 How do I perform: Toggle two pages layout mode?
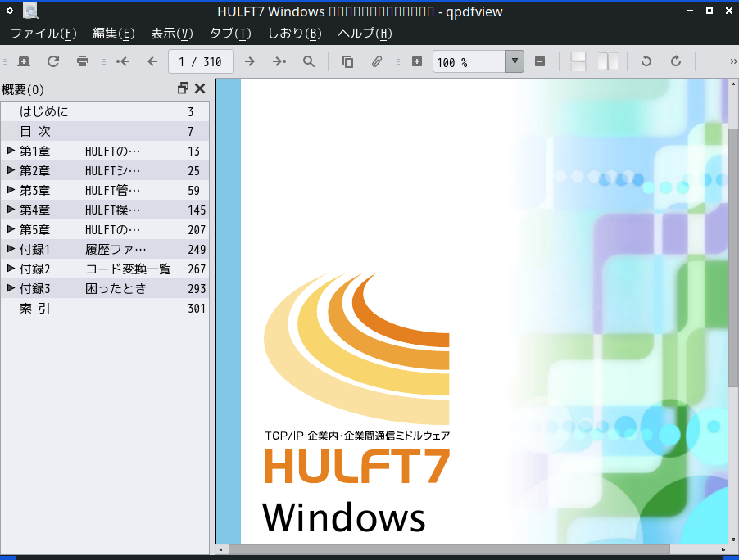[x=608, y=61]
